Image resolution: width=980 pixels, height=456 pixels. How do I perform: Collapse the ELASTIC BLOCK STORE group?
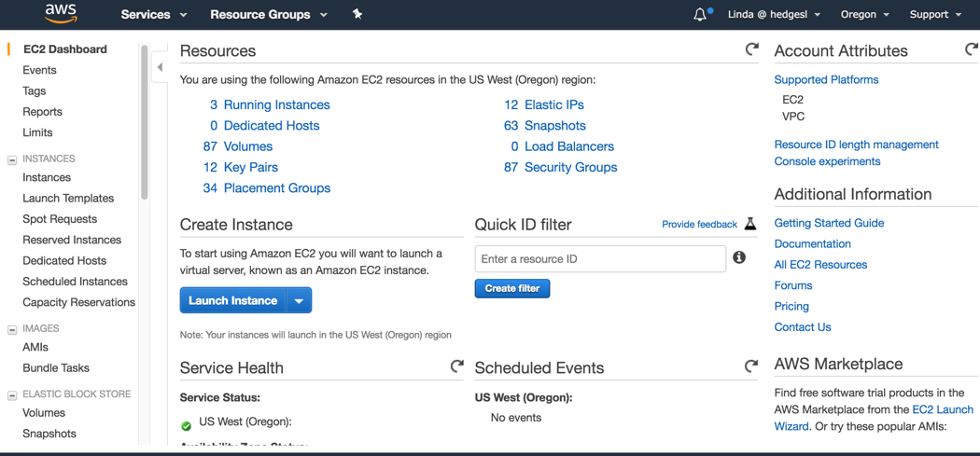pyautogui.click(x=11, y=395)
